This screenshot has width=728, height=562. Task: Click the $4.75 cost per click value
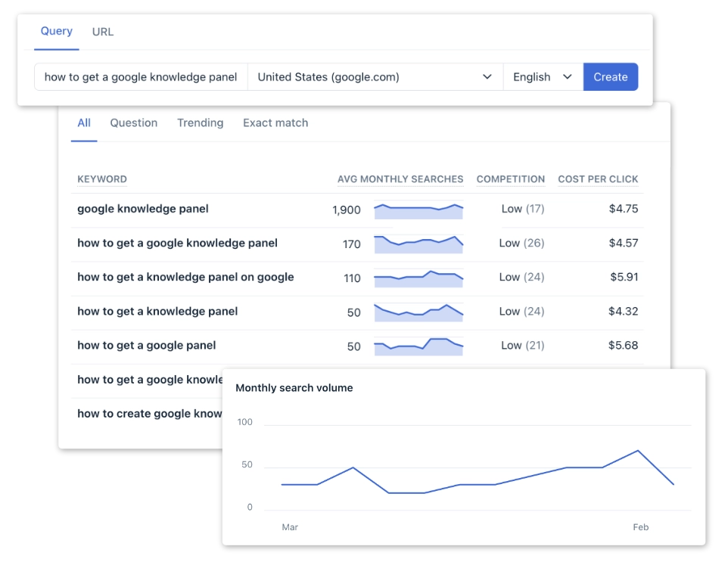pos(624,209)
